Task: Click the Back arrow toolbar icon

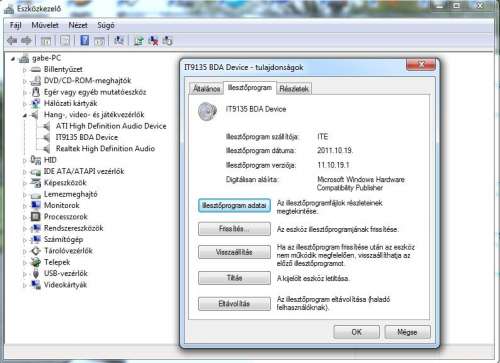Action: pyautogui.click(x=12, y=41)
